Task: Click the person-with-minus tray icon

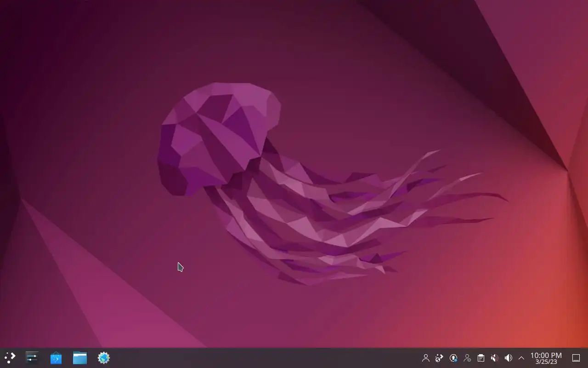Action: pyautogui.click(x=467, y=358)
